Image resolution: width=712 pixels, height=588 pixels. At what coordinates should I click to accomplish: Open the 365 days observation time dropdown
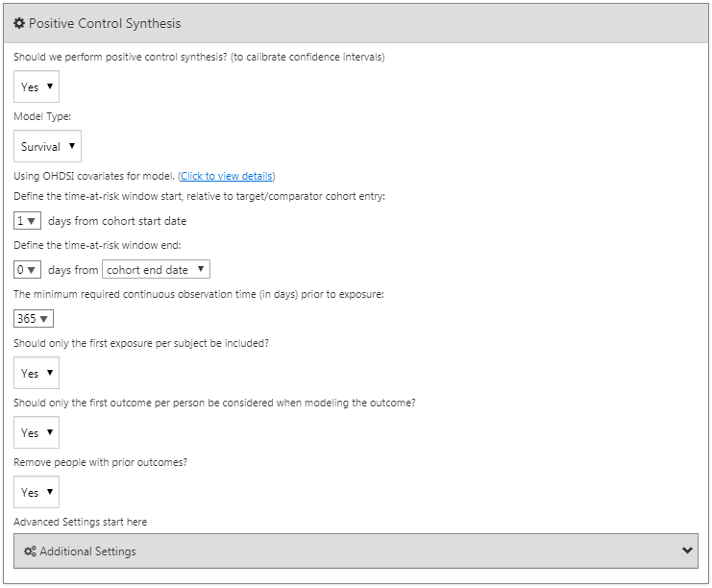(x=33, y=318)
